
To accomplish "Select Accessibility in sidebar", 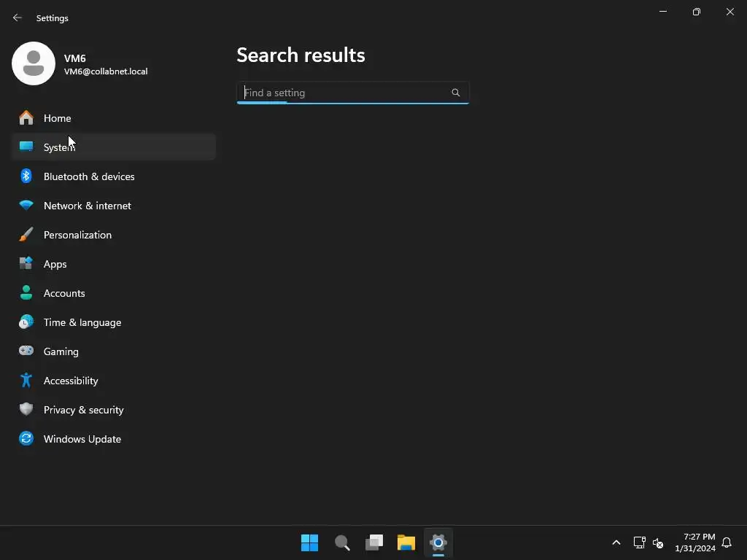I will [x=113, y=380].
